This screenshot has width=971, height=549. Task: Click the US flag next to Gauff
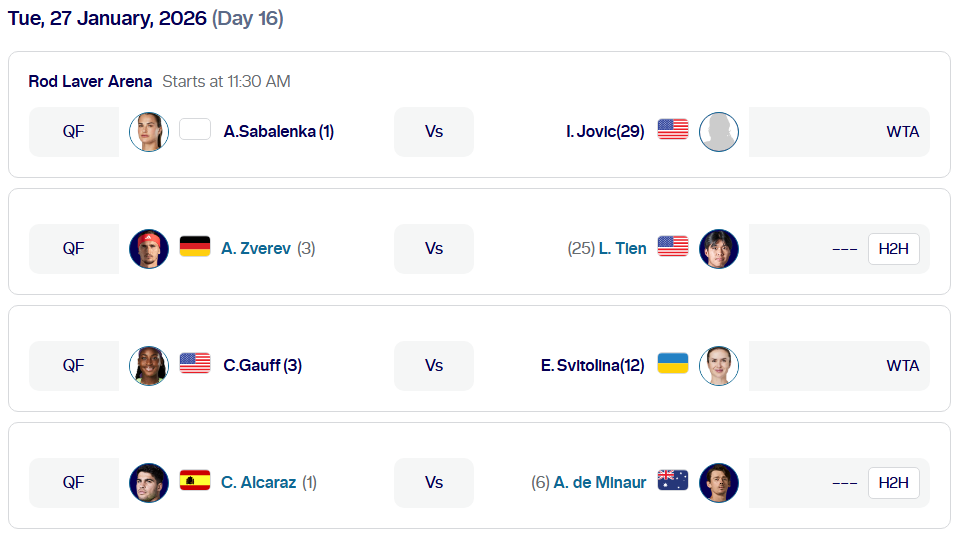(195, 363)
